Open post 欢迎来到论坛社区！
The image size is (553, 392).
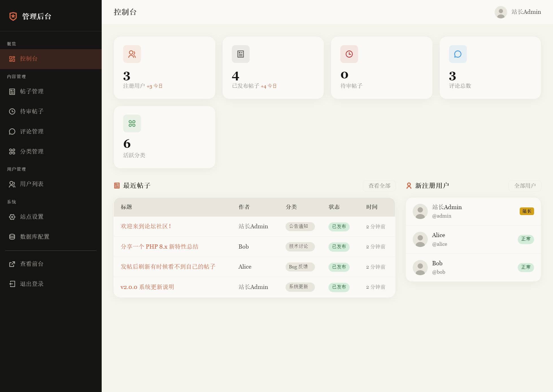(x=146, y=226)
